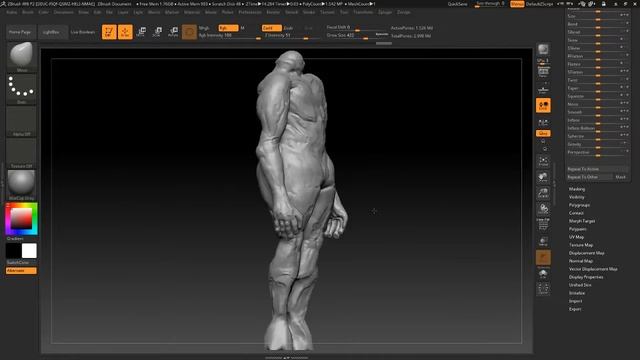This screenshot has width=640, height=360.
Task: Click the SwitchColor button
Action: coord(21,262)
